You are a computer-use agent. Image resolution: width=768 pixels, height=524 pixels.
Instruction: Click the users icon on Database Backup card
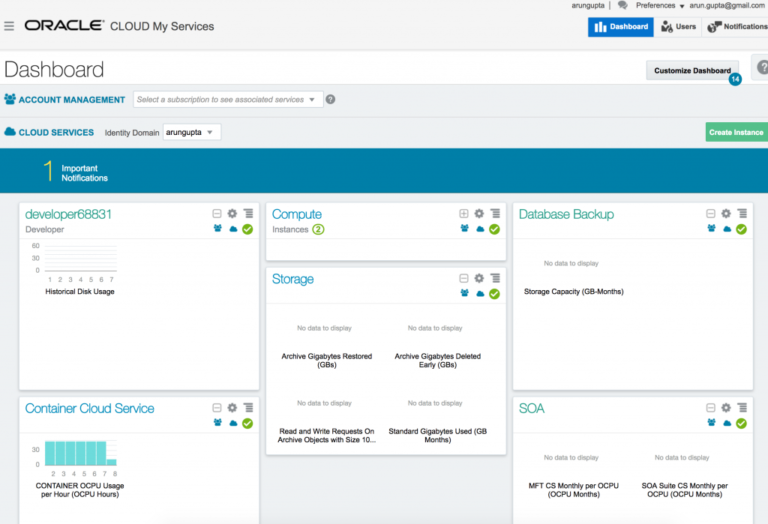pos(711,229)
